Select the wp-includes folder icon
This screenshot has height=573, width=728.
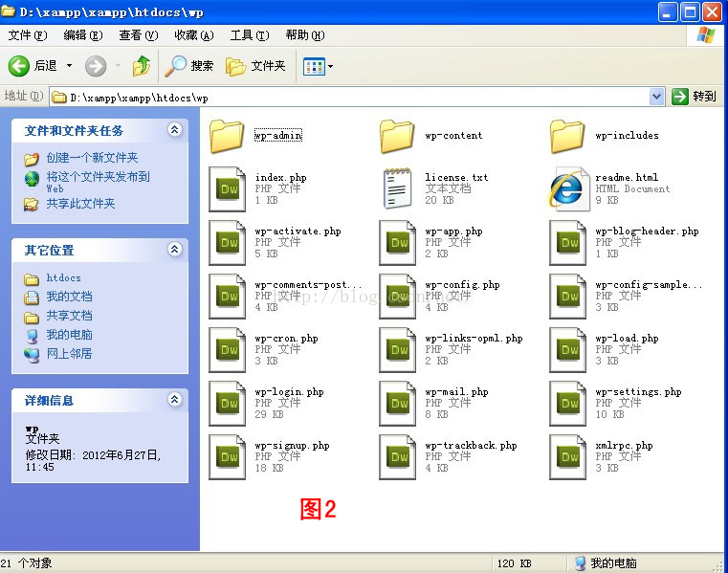pyautogui.click(x=567, y=136)
